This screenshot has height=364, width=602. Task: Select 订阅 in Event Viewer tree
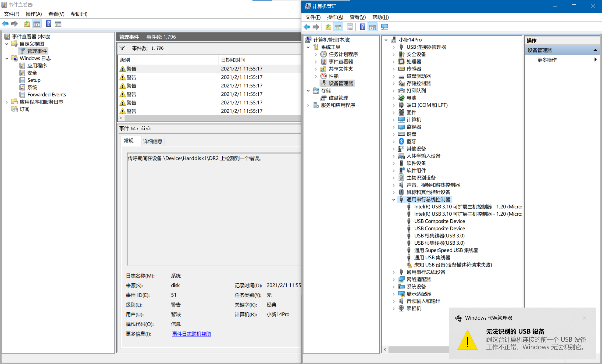(24, 109)
